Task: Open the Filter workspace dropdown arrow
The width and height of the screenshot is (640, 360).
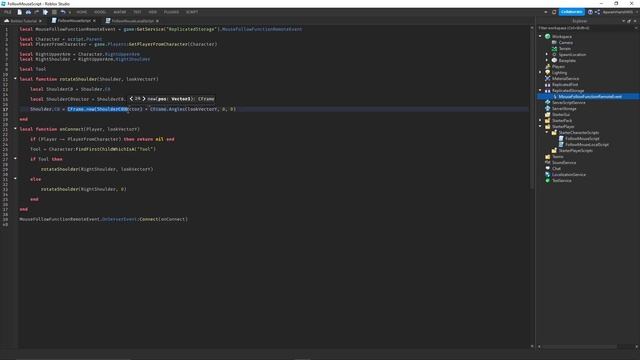Action: tap(636, 28)
